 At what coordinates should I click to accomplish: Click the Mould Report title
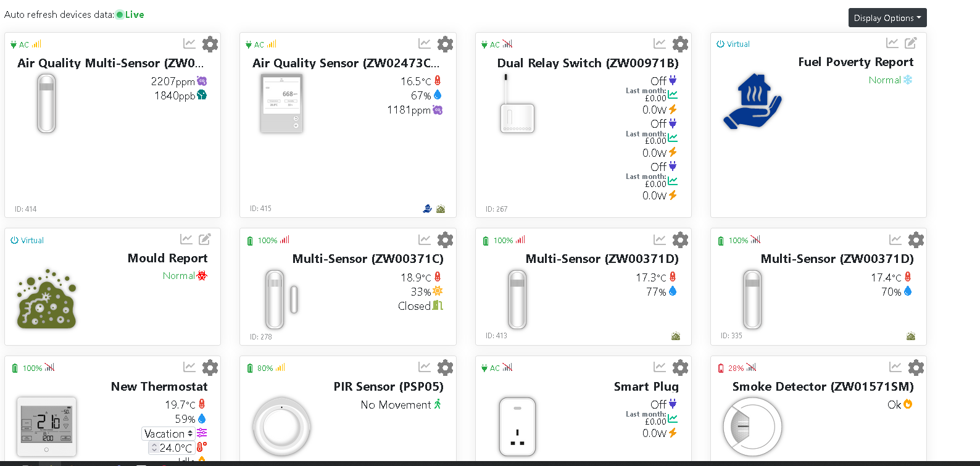point(167,258)
